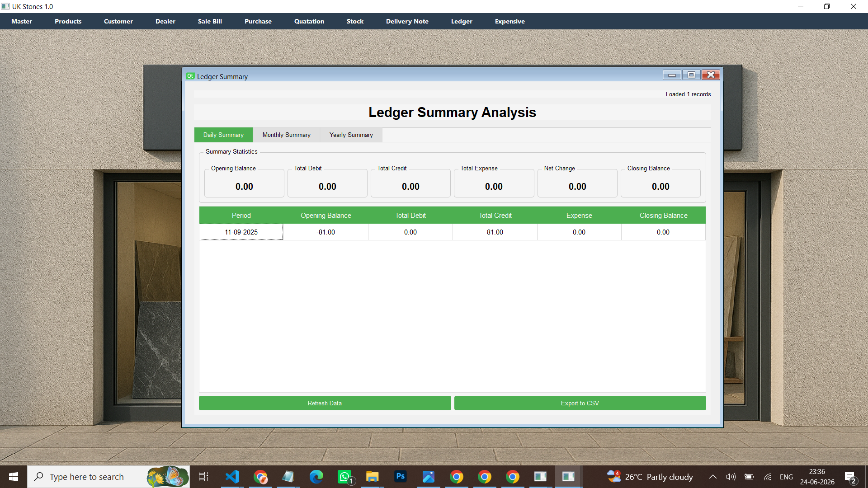This screenshot has height=488, width=868.
Task: Open Visual Studio Code from taskbar
Action: coord(232,477)
